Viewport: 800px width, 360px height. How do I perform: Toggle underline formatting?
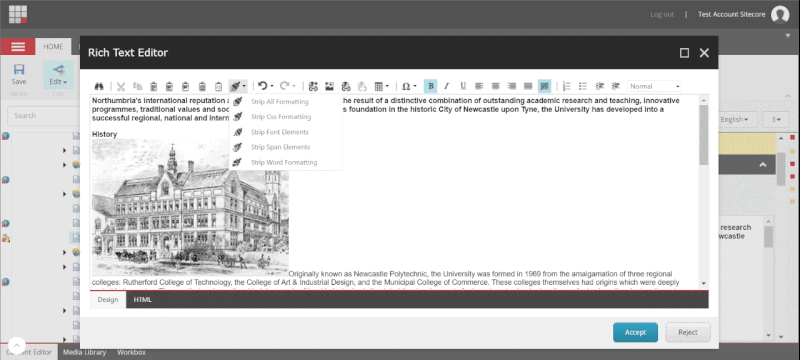tap(463, 86)
